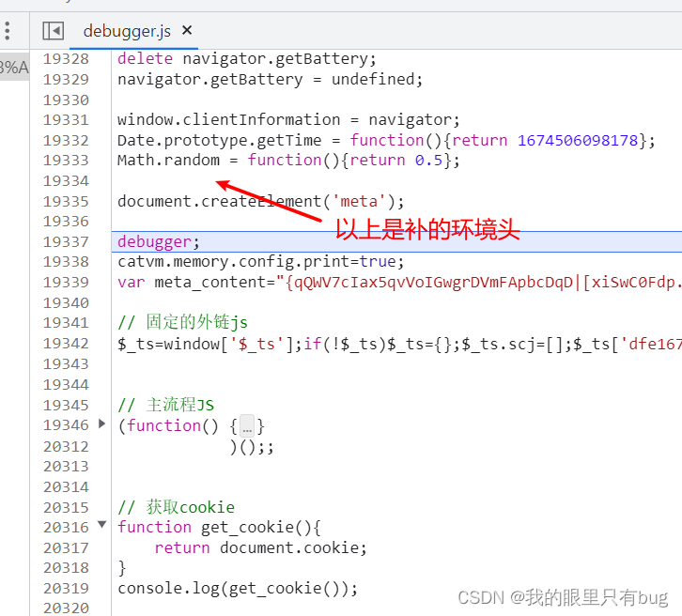Click the 'meta' string in createElement
The height and width of the screenshot is (616, 682).
pyautogui.click(x=359, y=201)
